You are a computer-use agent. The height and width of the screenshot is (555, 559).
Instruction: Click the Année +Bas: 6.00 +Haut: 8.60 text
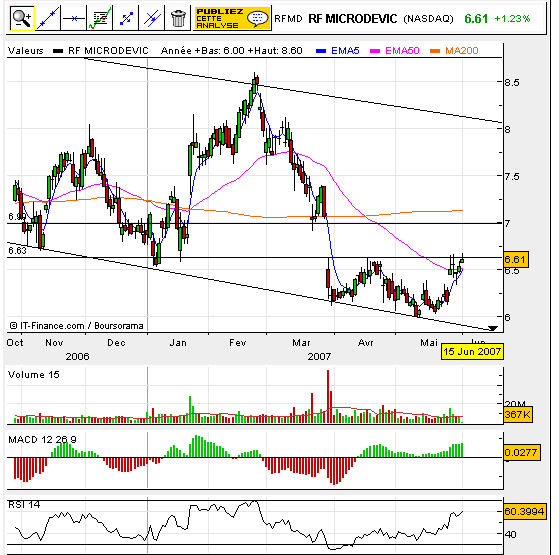coord(232,51)
